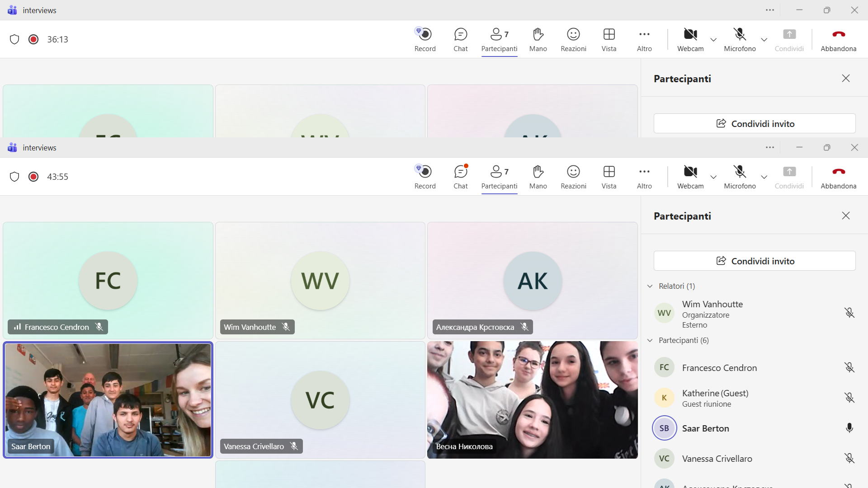The width and height of the screenshot is (868, 488).
Task: Open Chat with notification dot, front window
Action: point(460,177)
